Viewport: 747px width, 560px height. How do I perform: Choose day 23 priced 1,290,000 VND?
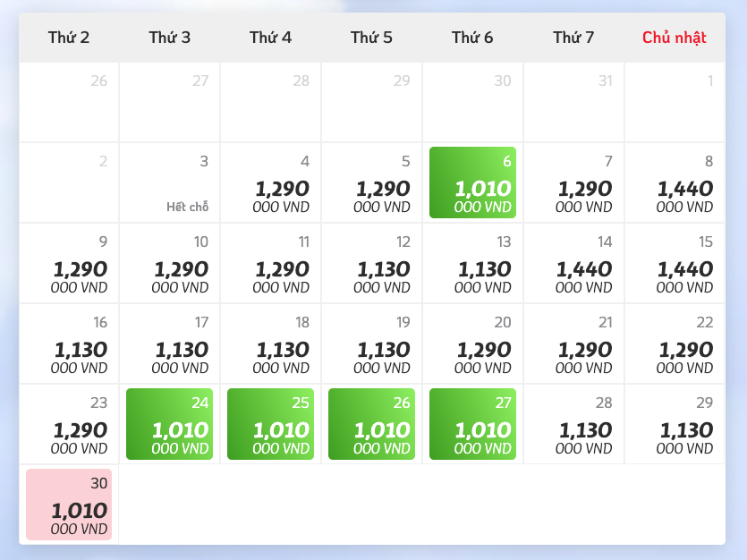coord(69,424)
